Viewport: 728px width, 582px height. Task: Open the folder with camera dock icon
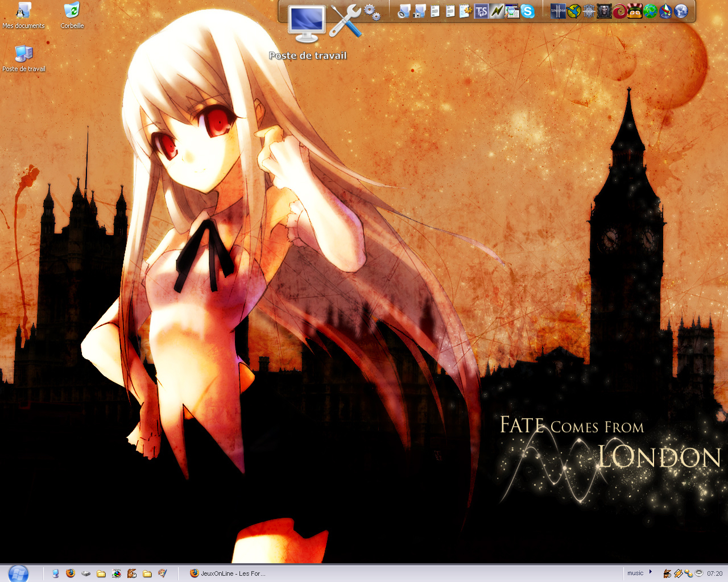420,11
